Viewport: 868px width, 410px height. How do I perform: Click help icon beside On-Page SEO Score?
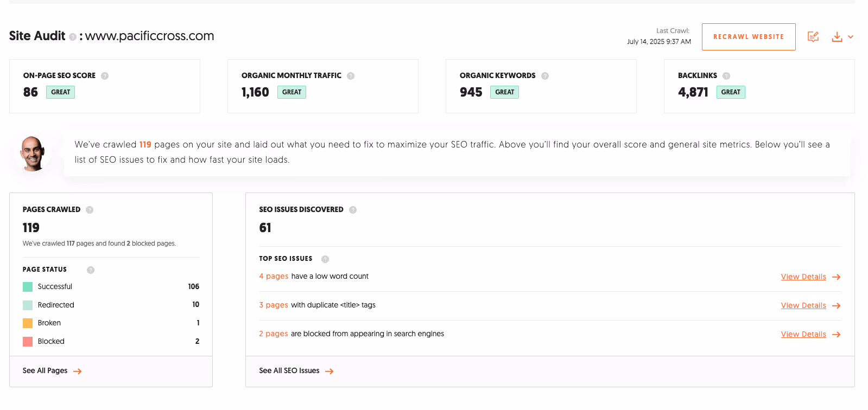[105, 76]
